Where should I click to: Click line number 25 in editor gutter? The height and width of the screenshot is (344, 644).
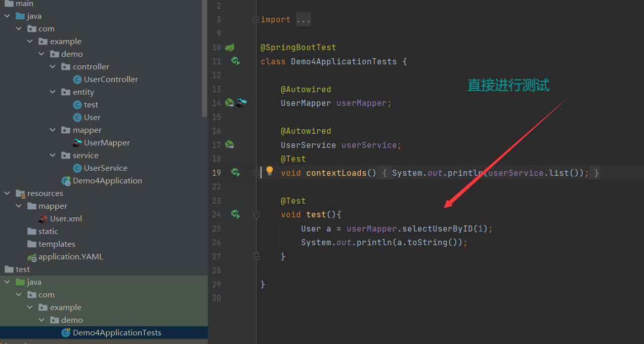[x=217, y=228]
